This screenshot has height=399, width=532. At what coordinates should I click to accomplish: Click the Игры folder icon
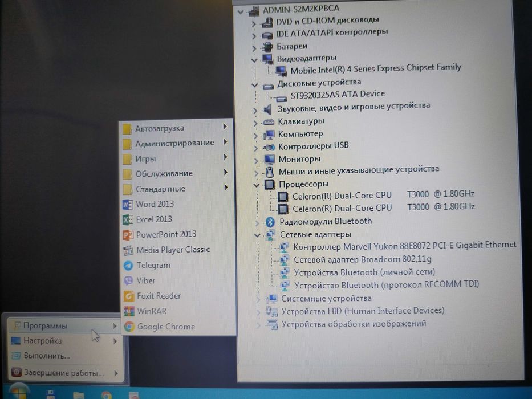[128, 159]
